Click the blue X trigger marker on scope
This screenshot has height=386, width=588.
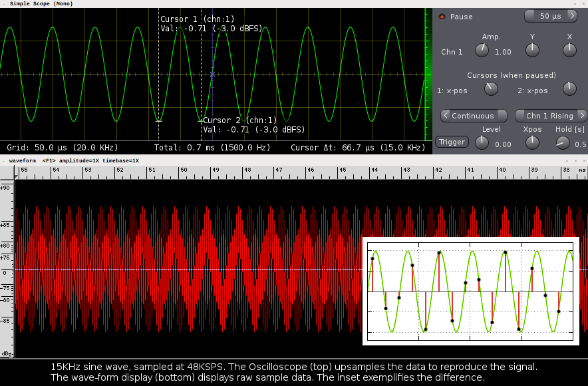pyautogui.click(x=212, y=75)
